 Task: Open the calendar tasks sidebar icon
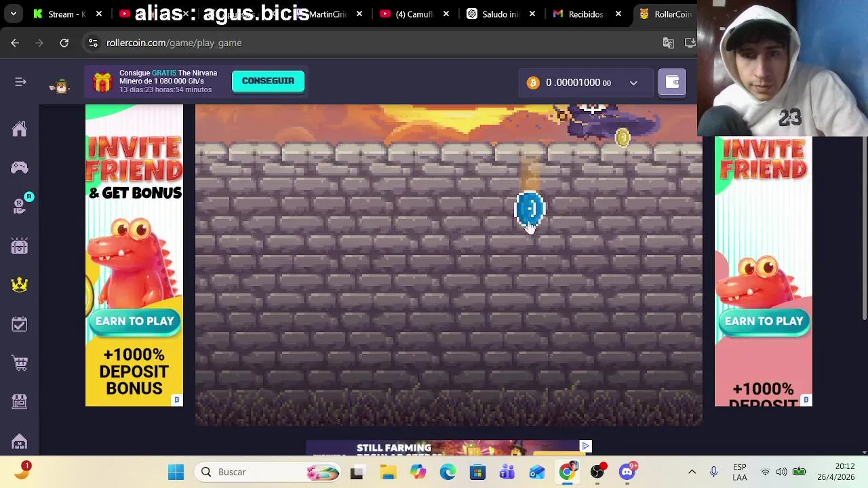click(19, 324)
